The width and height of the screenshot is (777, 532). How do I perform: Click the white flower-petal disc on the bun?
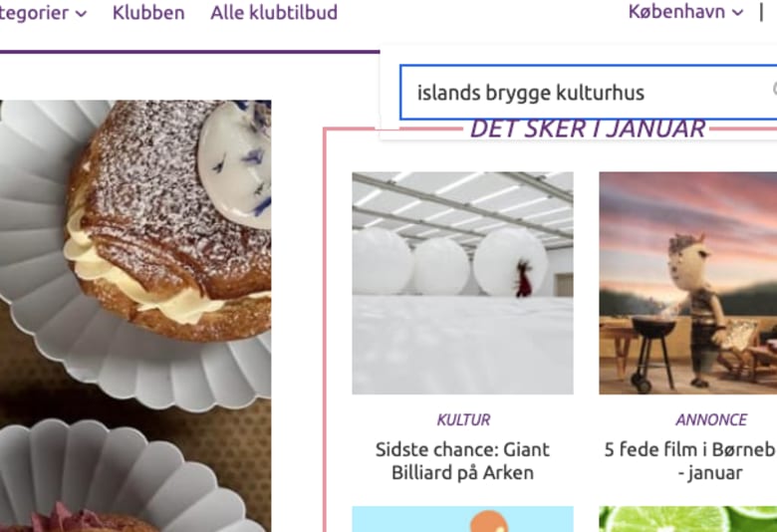pos(235,164)
